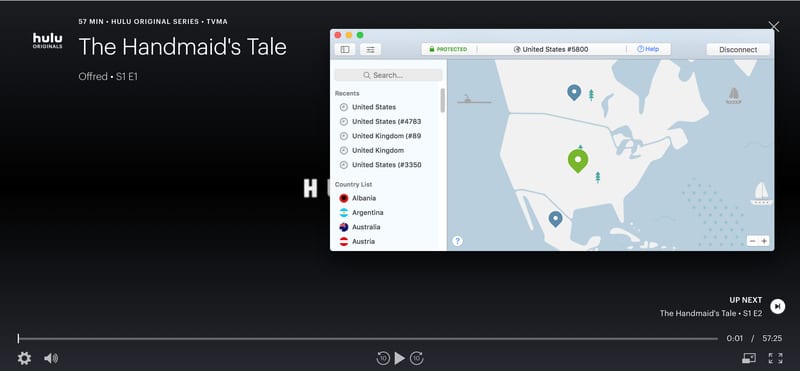Select United States (#4783) recent server
Image resolution: width=800 pixels, height=371 pixels.
tap(386, 121)
